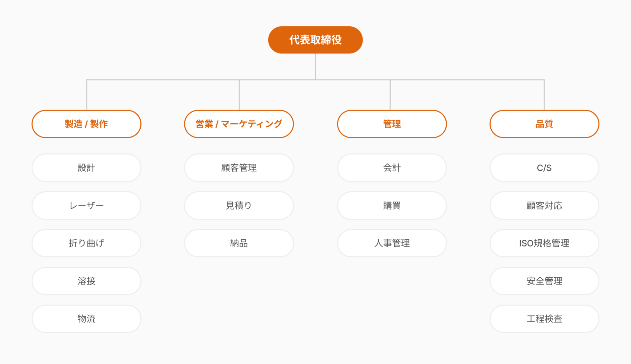Click the 溶接 box

click(x=86, y=281)
